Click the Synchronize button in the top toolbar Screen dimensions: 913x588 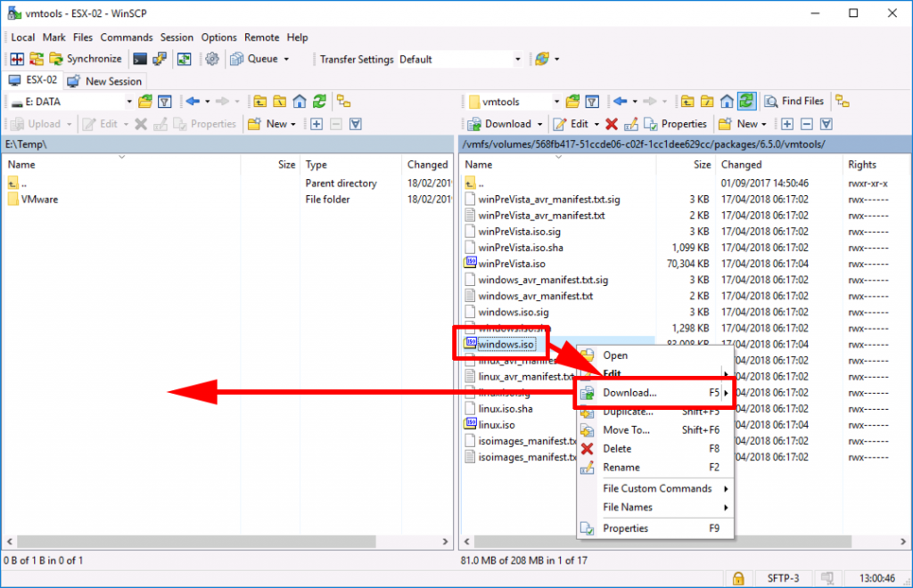click(86, 59)
